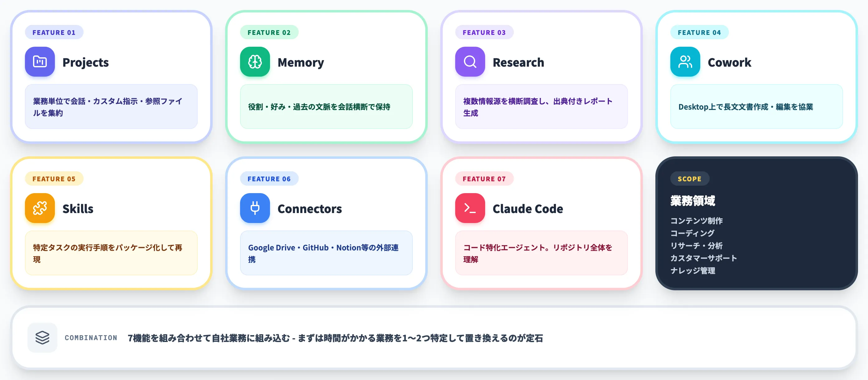Click the description 役割・好み・過去の文脈を会話横断で保持
This screenshot has width=868, height=380.
[326, 107]
